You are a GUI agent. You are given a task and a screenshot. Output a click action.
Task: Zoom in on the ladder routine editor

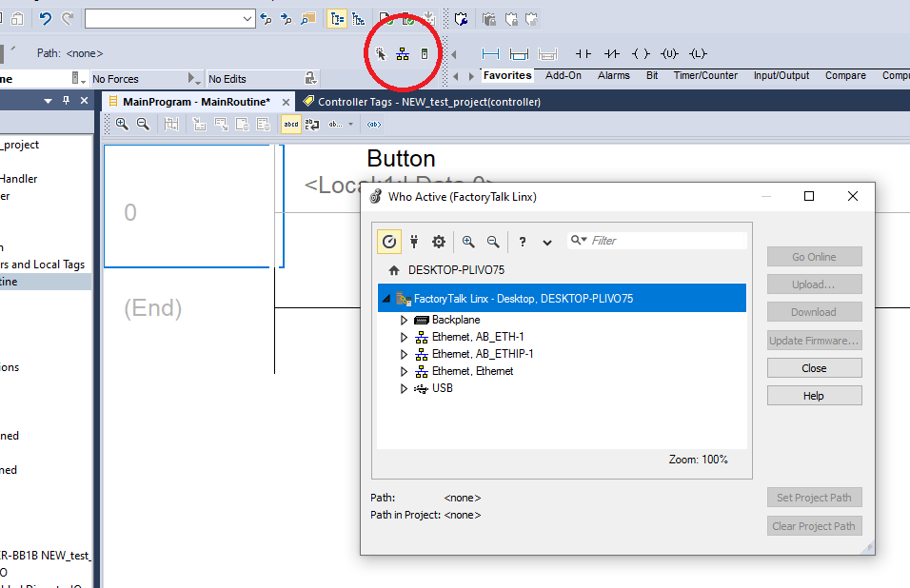122,124
